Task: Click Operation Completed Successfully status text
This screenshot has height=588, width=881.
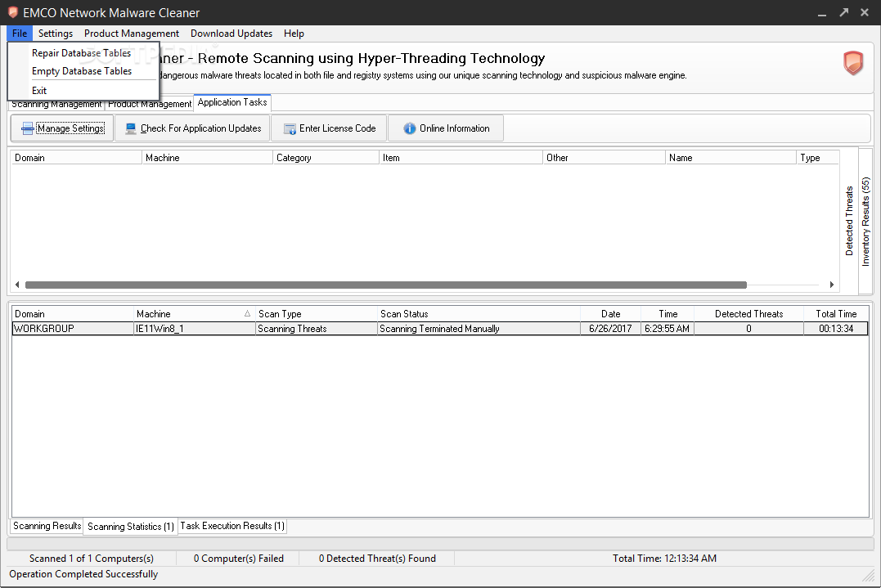Action: pyautogui.click(x=83, y=574)
